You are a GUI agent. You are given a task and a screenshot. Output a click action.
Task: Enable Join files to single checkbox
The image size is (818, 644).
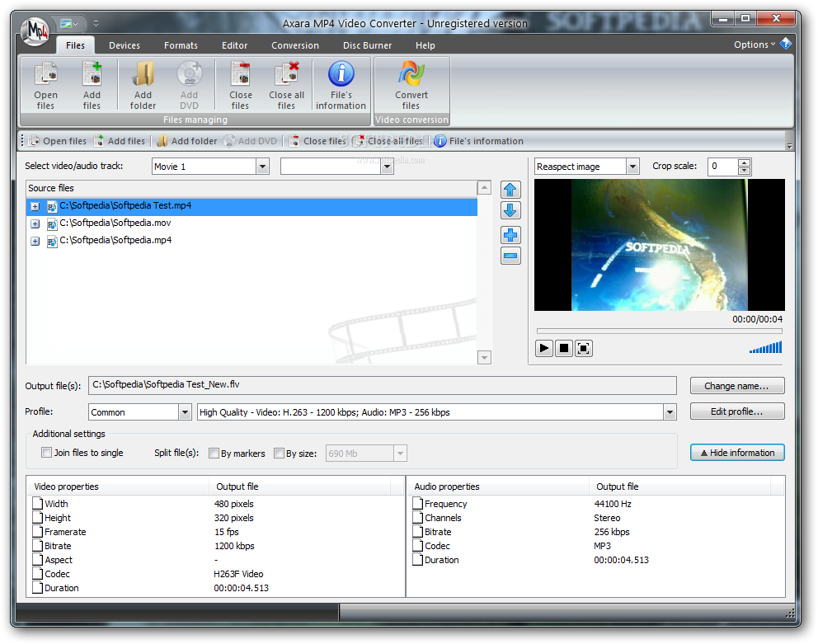tap(46, 453)
